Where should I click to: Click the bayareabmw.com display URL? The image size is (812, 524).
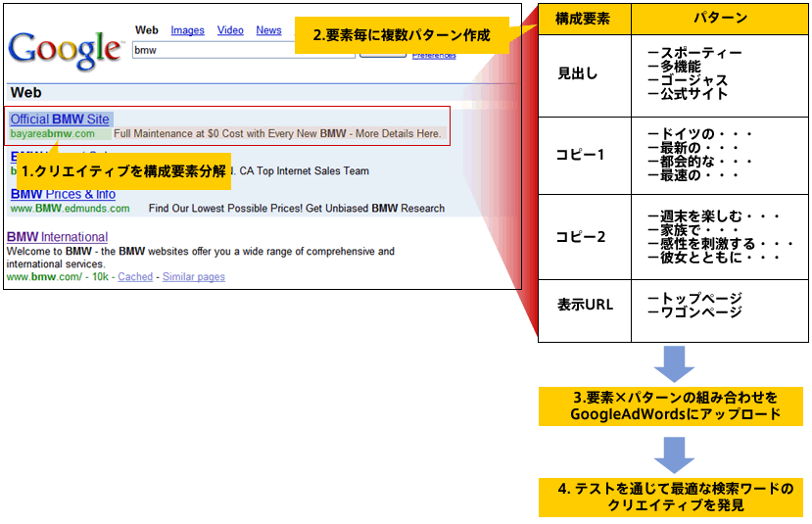coord(53,133)
